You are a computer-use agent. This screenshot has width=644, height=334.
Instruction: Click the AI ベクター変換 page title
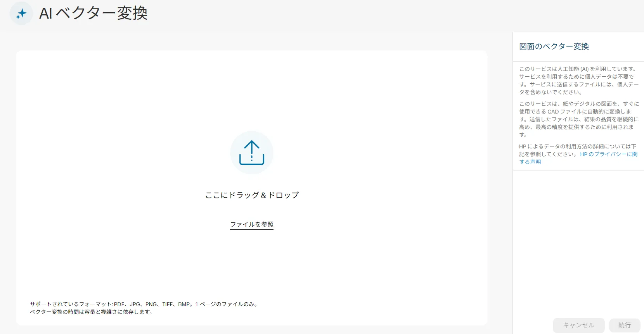[93, 14]
